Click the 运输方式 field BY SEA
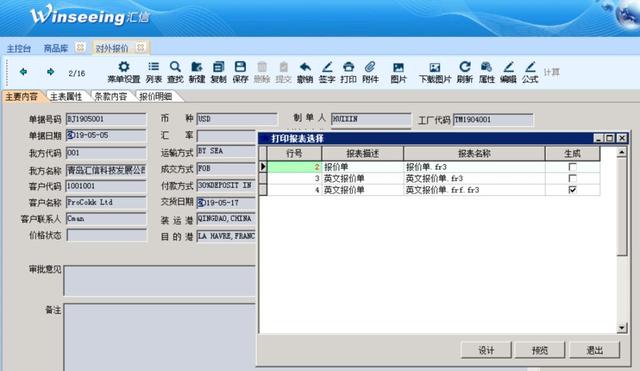Viewport: 640px width, 371px height. (x=227, y=151)
